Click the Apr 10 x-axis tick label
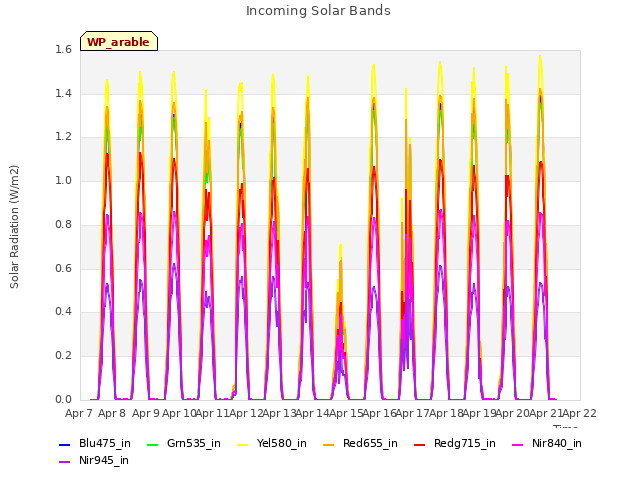640x480 pixels. [179, 413]
